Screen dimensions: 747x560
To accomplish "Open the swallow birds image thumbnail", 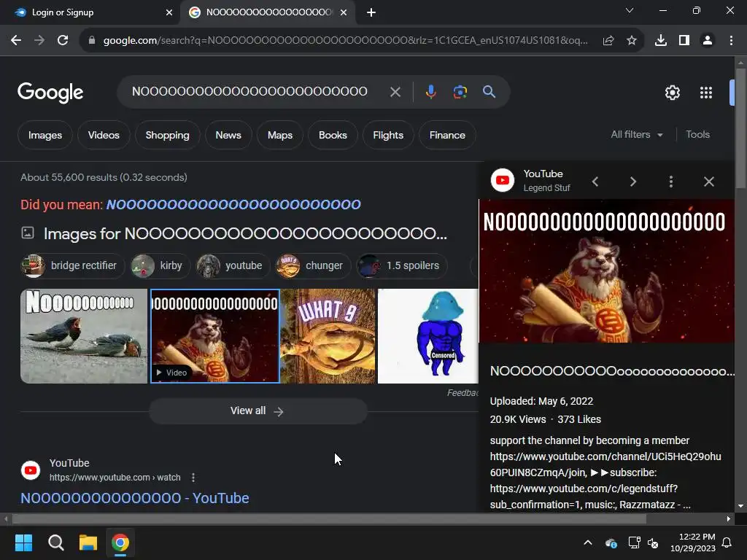I will click(84, 336).
